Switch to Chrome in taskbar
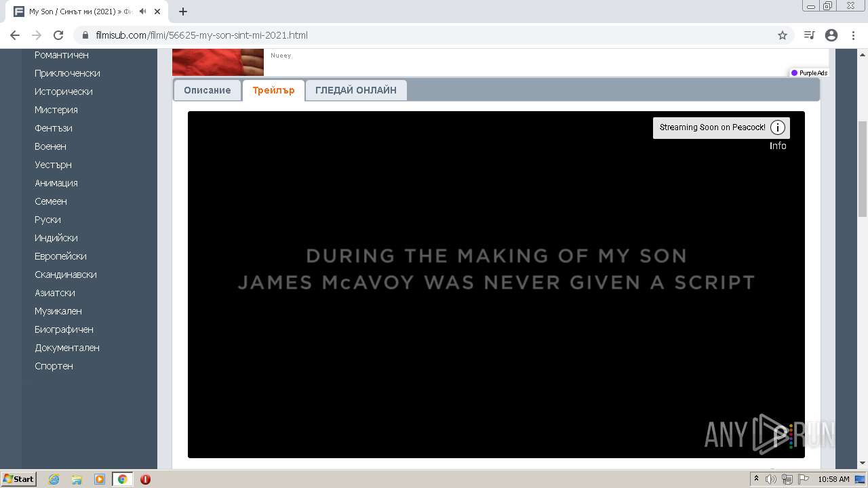This screenshot has height=488, width=868. (x=122, y=479)
